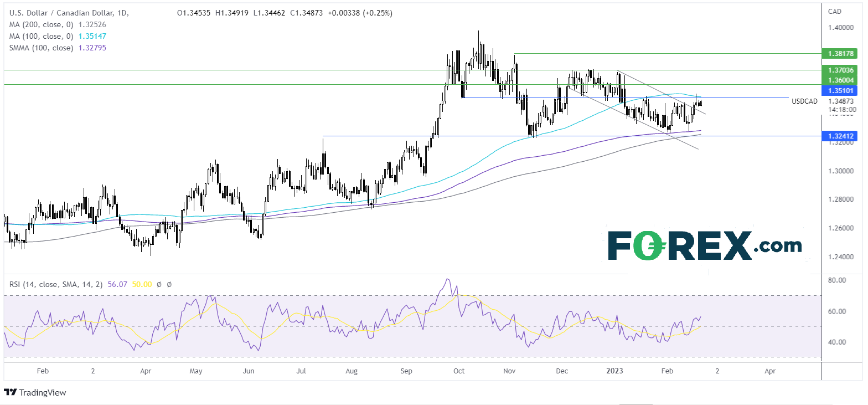Click the 1.24000 axis value
This screenshot has height=405, width=868.
click(x=841, y=257)
